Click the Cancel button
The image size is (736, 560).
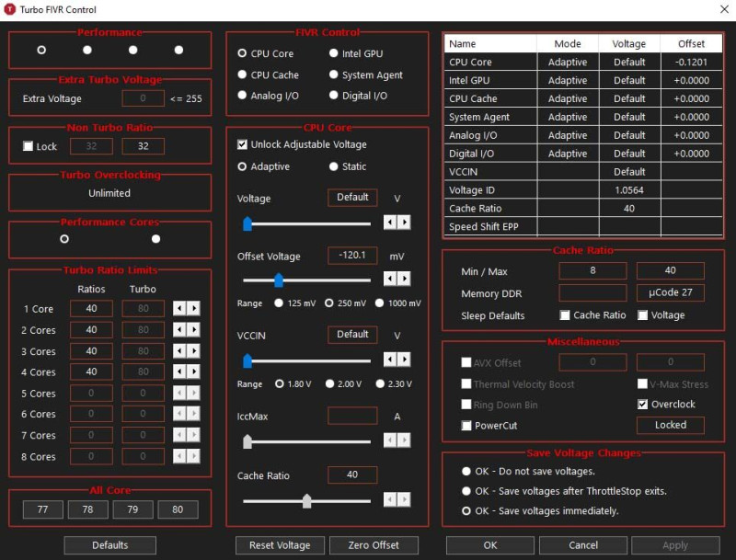click(x=583, y=545)
